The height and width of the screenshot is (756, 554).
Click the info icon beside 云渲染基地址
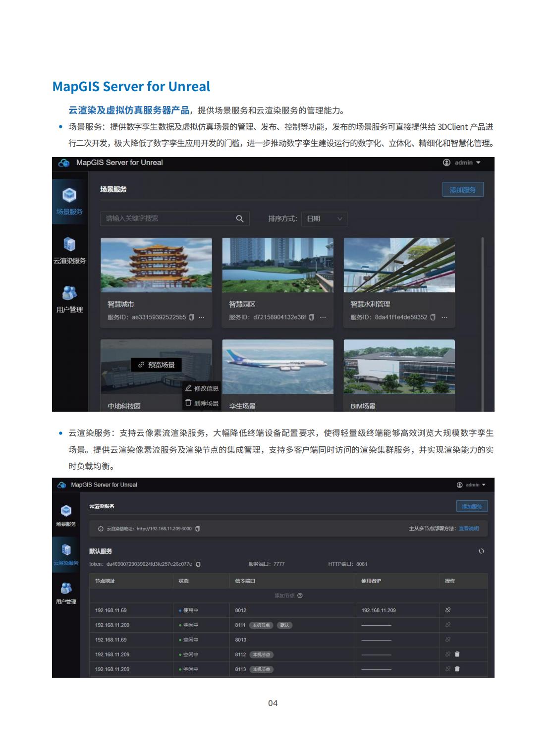101,529
